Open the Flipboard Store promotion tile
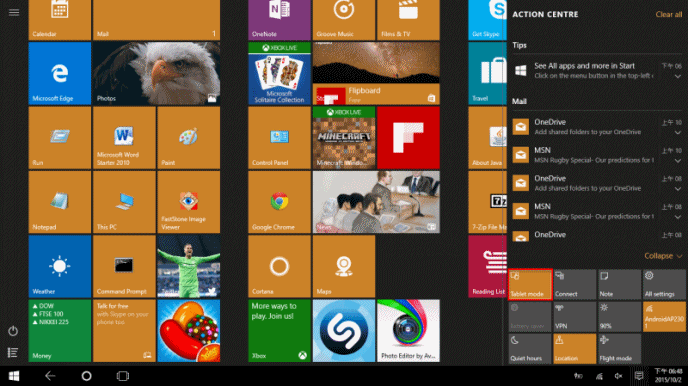The width and height of the screenshot is (688, 386). pos(376,73)
